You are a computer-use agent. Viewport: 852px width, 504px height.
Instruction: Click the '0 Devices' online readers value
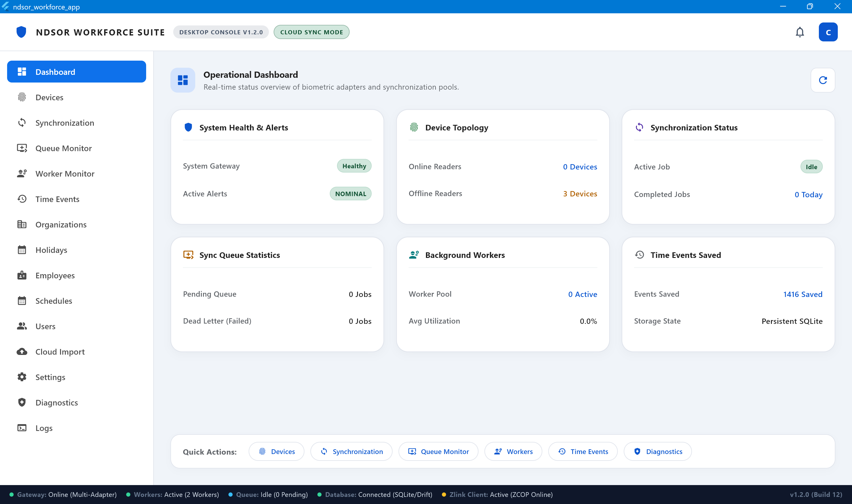[x=580, y=167]
